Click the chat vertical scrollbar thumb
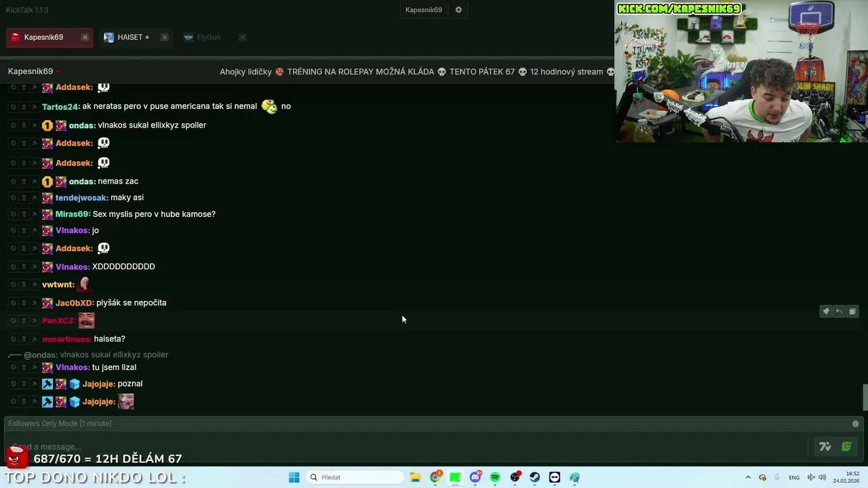Viewport: 868px width, 488px height. 864,397
